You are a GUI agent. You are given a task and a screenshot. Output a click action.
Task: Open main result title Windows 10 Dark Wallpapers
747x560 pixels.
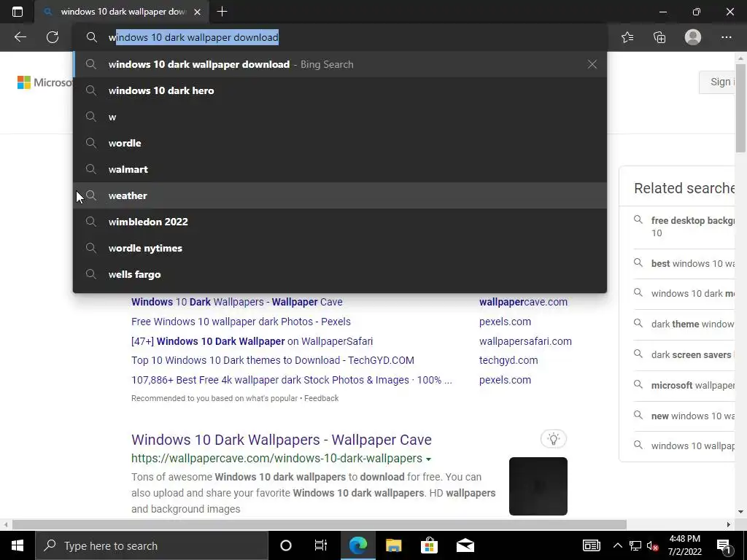coord(281,440)
